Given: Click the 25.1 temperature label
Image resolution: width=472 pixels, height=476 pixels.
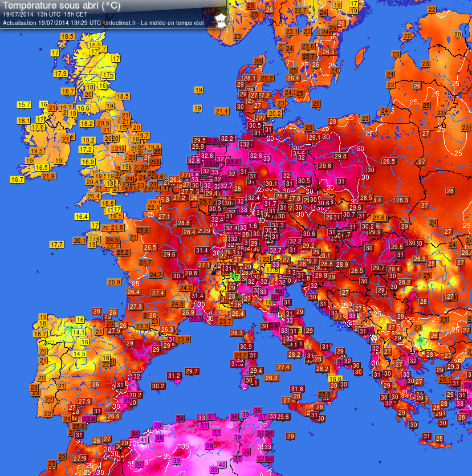Looking at the screenshot, I should pyautogui.click(x=445, y=380).
